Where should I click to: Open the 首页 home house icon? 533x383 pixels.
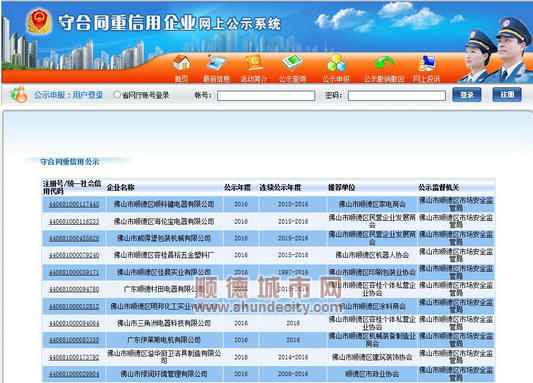182,63
